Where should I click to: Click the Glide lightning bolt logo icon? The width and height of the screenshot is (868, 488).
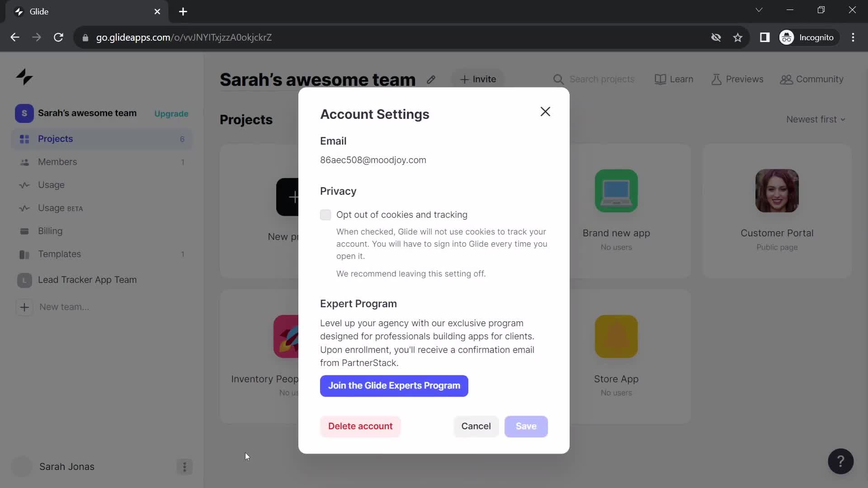[23, 76]
